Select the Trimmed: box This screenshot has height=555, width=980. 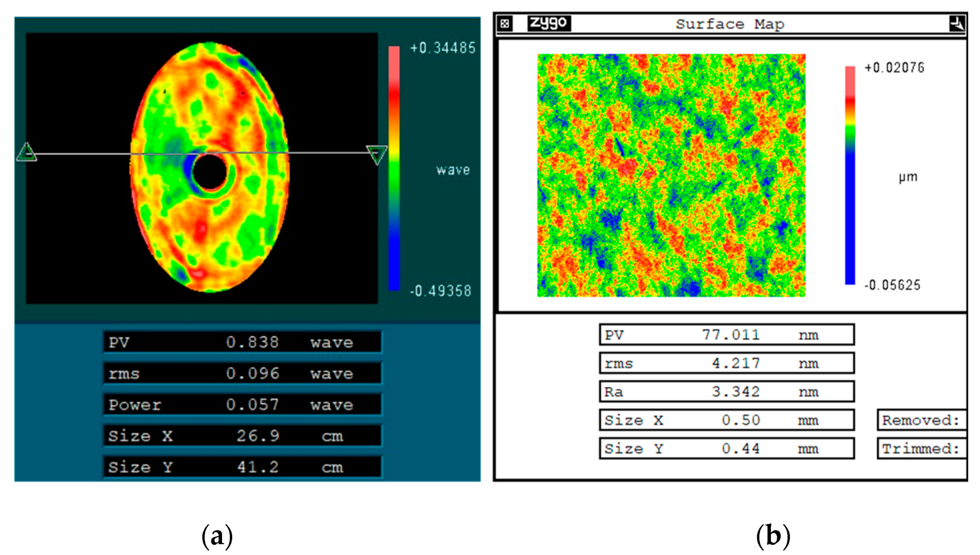[921, 448]
